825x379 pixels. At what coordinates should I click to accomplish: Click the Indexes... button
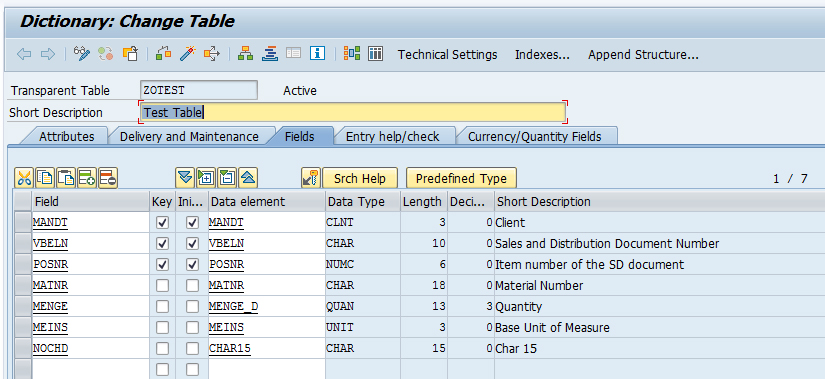click(542, 55)
